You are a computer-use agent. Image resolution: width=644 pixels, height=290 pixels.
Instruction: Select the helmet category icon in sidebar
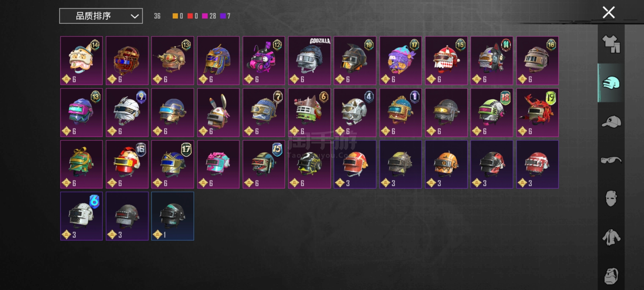tap(611, 83)
